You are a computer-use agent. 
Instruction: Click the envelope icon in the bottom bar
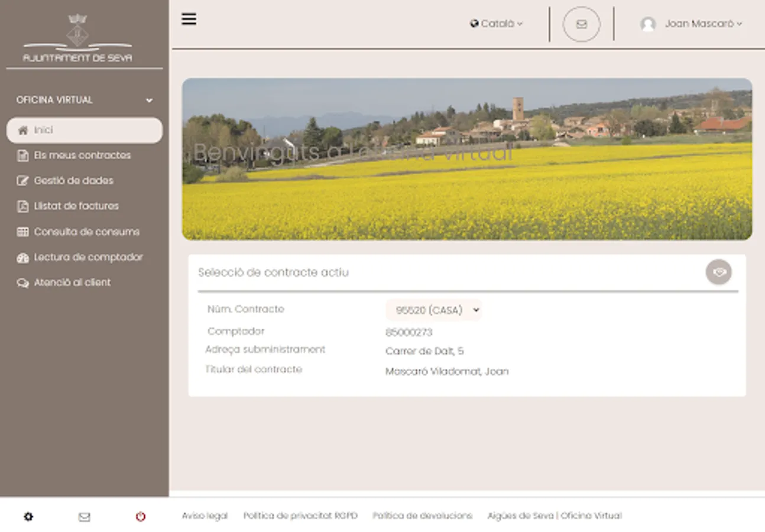tap(85, 517)
